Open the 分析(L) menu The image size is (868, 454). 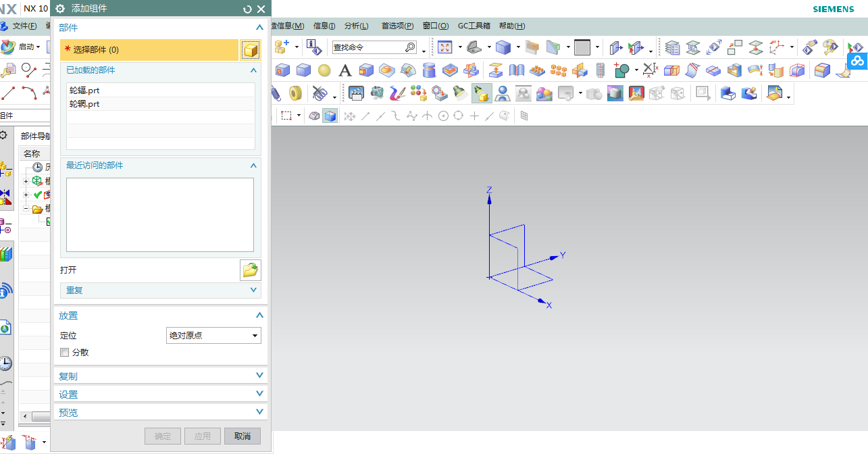[356, 26]
